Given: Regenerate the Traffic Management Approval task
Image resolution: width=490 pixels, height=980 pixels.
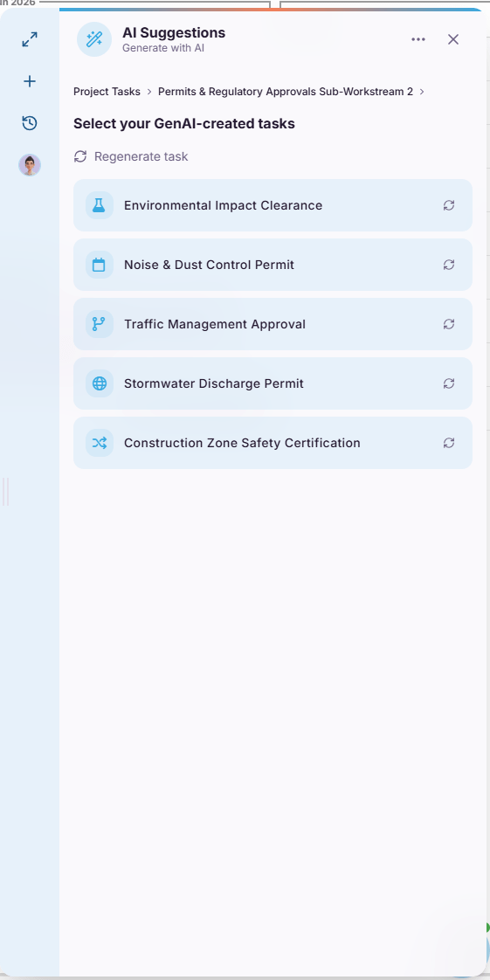Looking at the screenshot, I should [449, 324].
